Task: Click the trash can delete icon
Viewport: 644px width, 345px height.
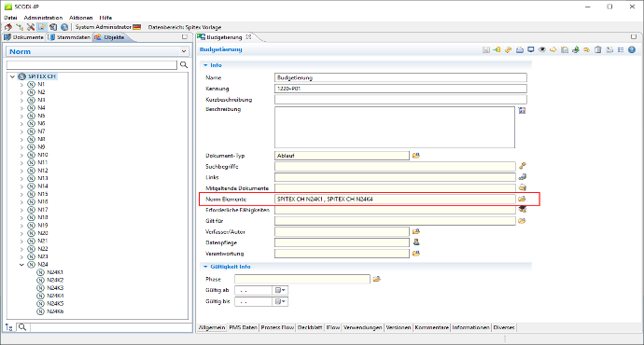Action: [x=598, y=49]
